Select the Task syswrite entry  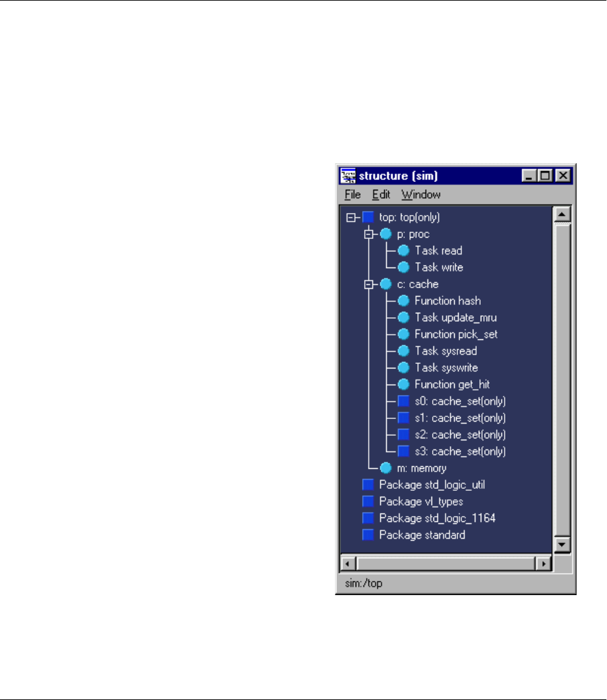point(446,368)
